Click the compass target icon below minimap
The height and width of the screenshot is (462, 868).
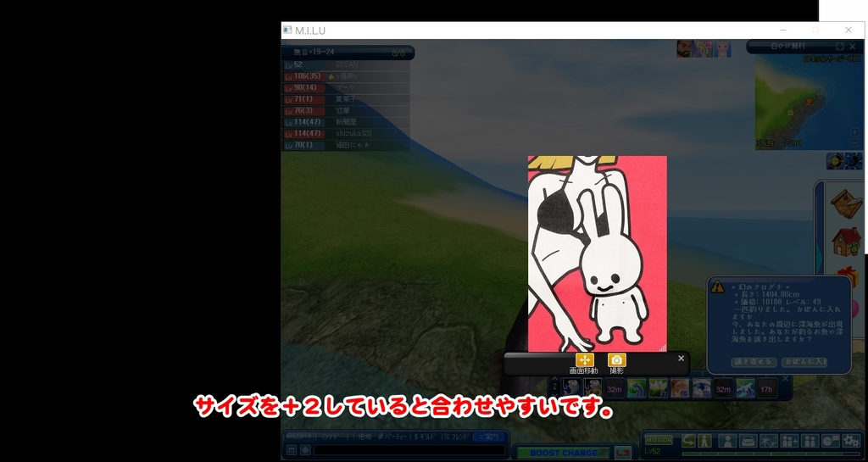tap(835, 161)
